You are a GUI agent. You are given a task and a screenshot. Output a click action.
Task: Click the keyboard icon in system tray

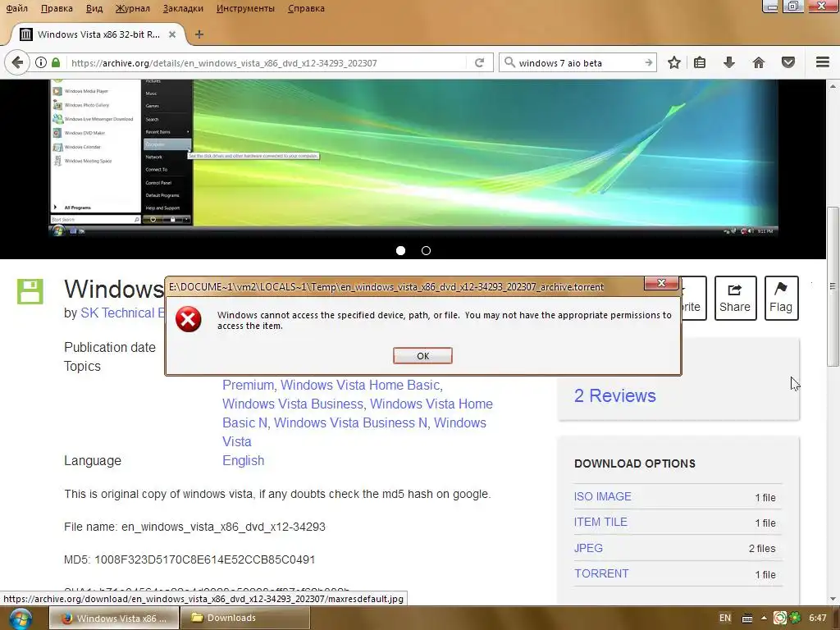pos(746,619)
